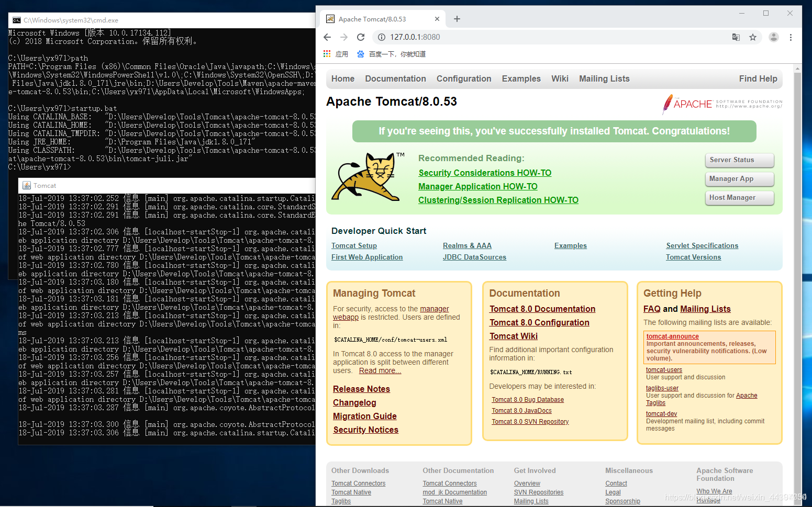812x507 pixels.
Task: Click the browser forward arrow
Action: pyautogui.click(x=344, y=37)
